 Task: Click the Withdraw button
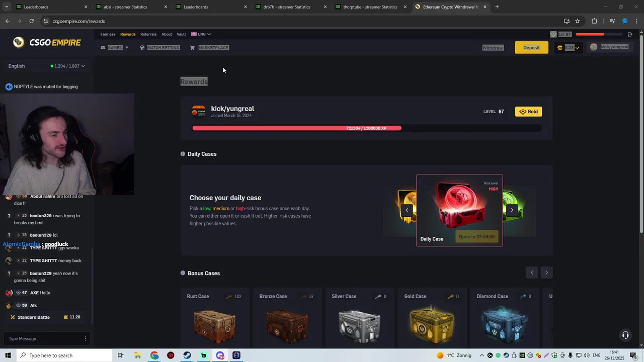click(x=493, y=48)
